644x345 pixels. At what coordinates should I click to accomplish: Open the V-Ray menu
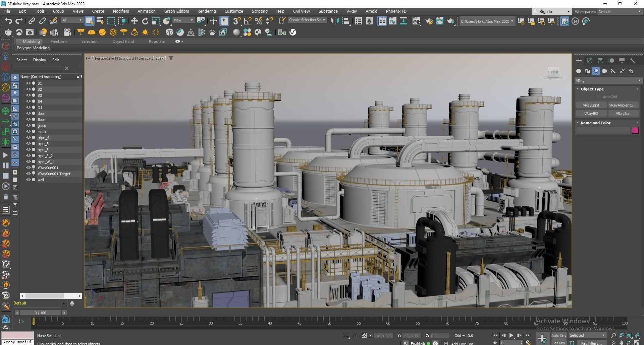pos(352,11)
